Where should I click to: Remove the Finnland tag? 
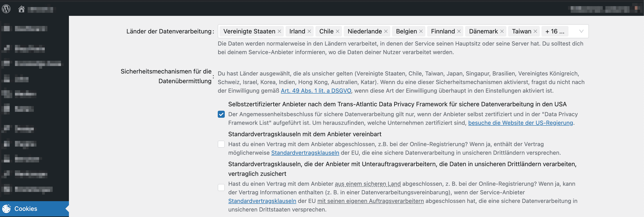459,31
